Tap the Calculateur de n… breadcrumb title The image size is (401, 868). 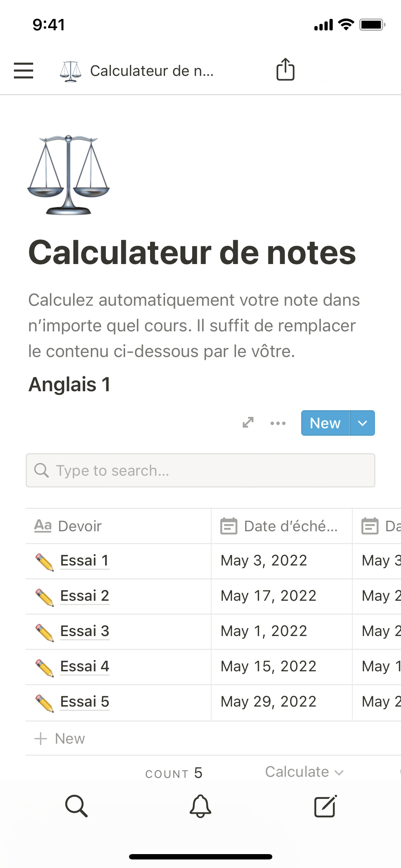click(x=151, y=71)
